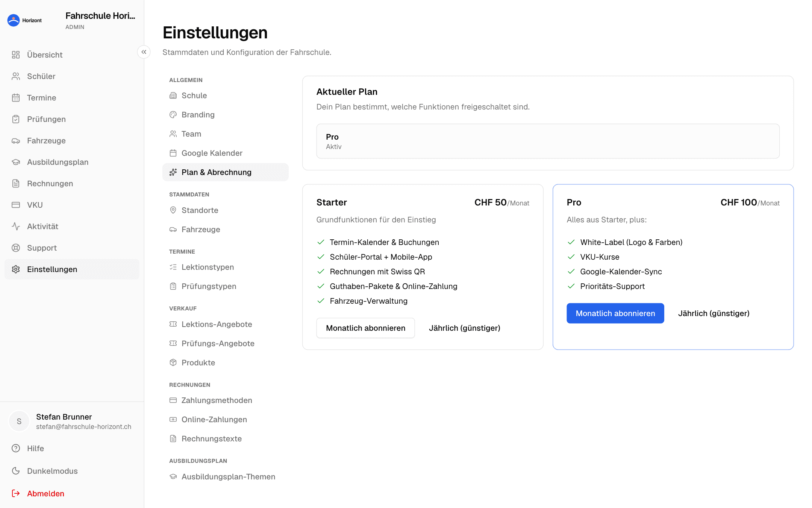Go to Team settings
Viewport: 812px width, 508px height.
click(x=226, y=134)
